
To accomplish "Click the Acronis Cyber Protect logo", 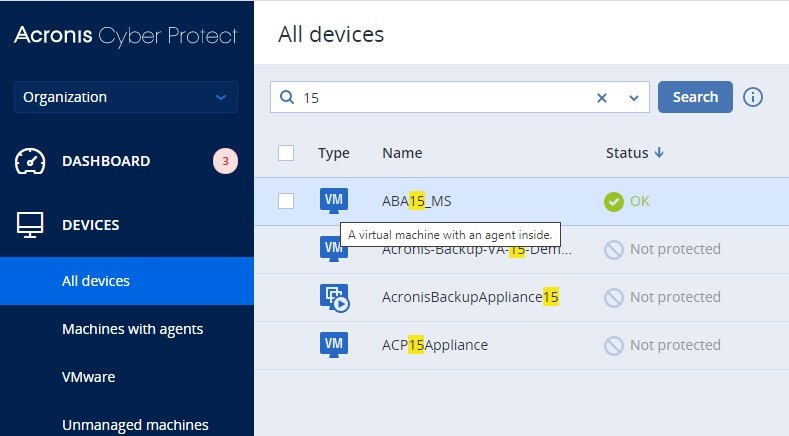I will pyautogui.click(x=126, y=35).
